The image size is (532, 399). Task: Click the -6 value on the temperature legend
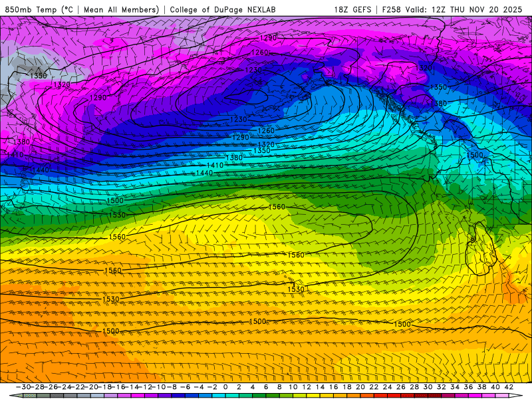tap(186, 387)
